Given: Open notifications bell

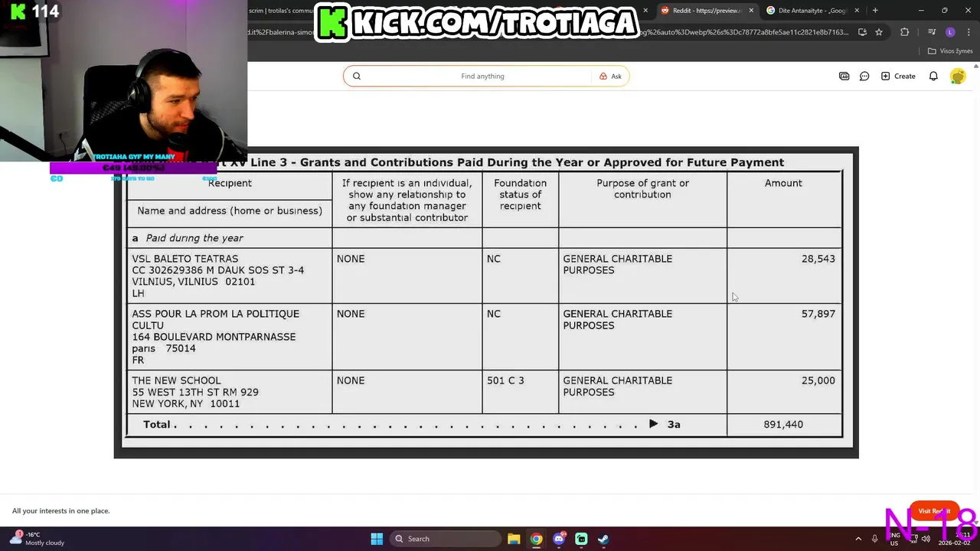Looking at the screenshot, I should (x=933, y=76).
